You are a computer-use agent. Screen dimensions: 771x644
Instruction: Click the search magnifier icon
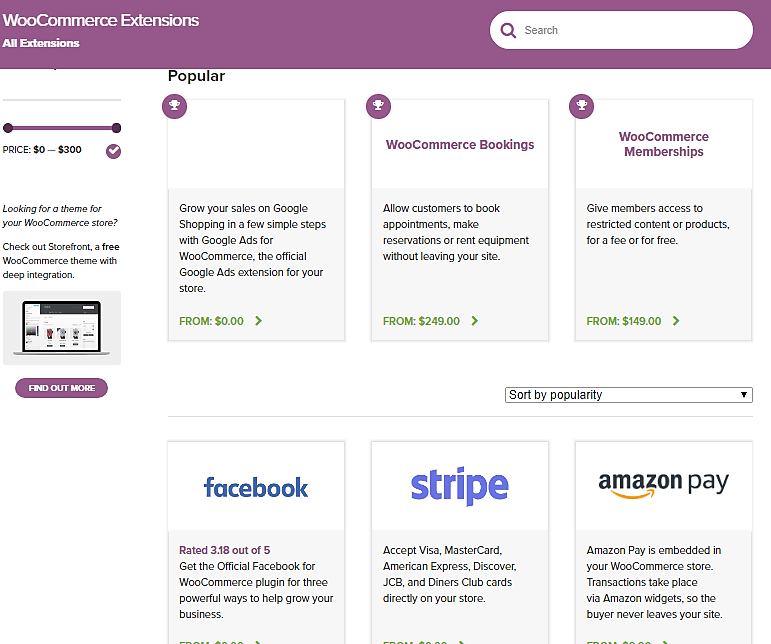click(508, 30)
